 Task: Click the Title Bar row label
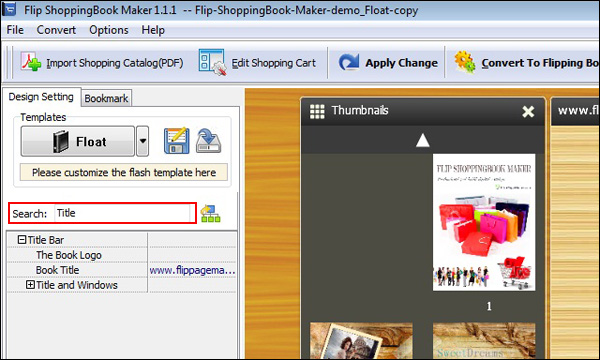46,240
